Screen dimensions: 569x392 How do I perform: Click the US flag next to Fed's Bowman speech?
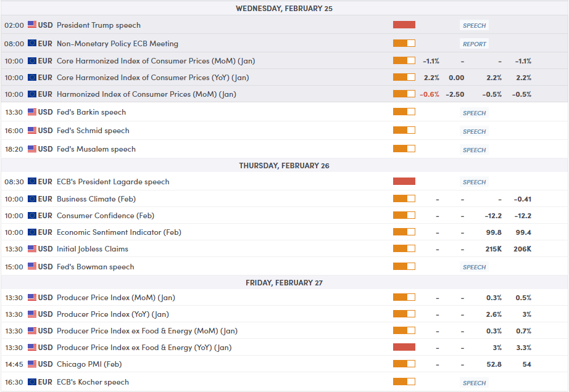pyautogui.click(x=32, y=266)
